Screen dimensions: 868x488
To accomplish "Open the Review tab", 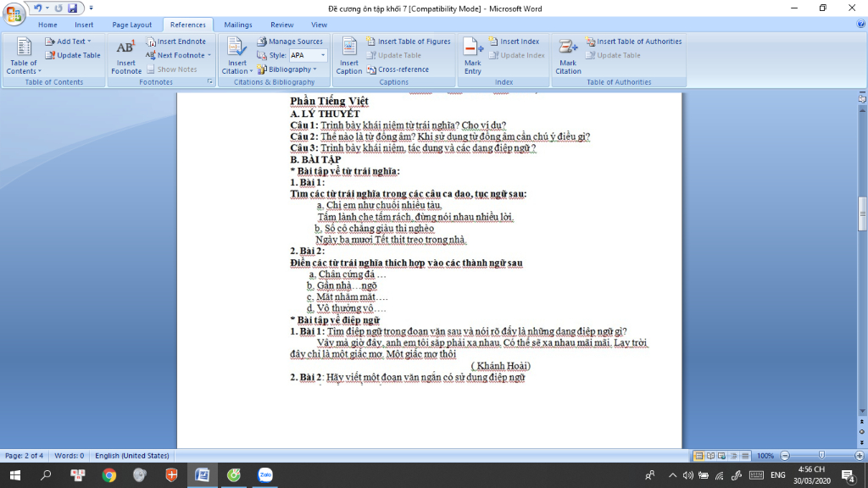I will [281, 25].
